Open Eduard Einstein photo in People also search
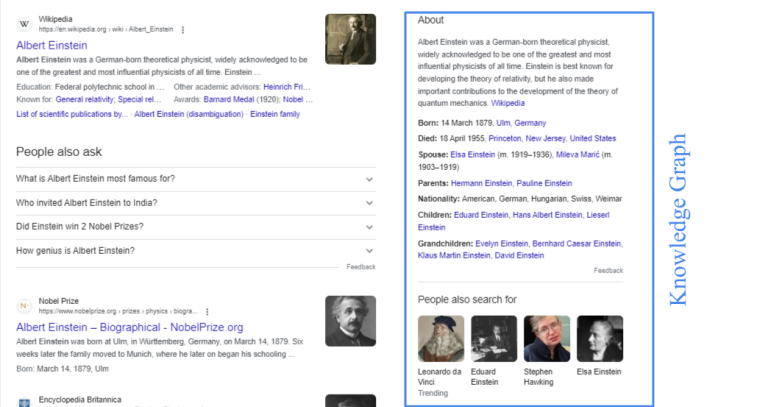 point(494,338)
